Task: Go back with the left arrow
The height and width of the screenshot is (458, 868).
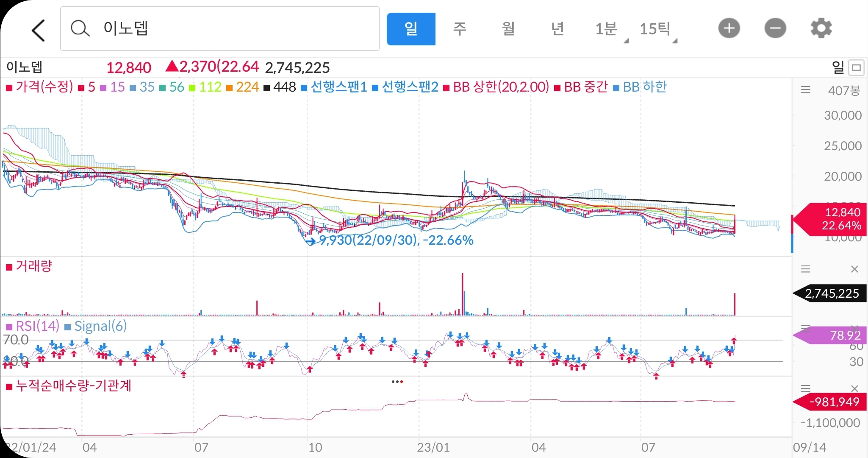Action: pos(38,30)
